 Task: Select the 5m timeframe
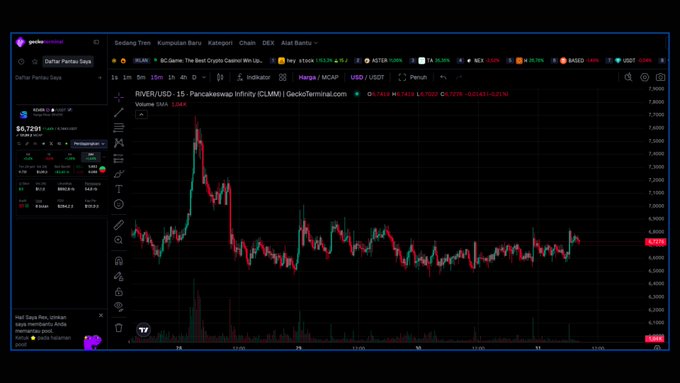tap(141, 77)
